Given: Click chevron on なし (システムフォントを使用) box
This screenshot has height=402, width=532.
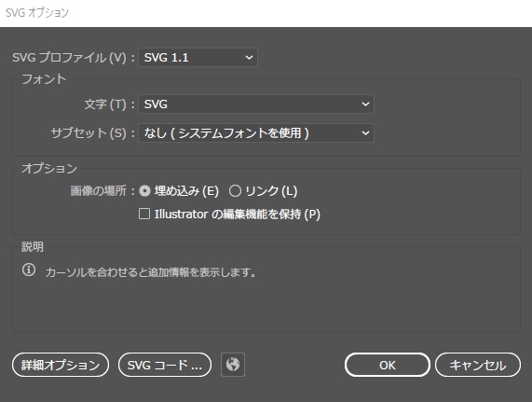Looking at the screenshot, I should click(x=365, y=133).
